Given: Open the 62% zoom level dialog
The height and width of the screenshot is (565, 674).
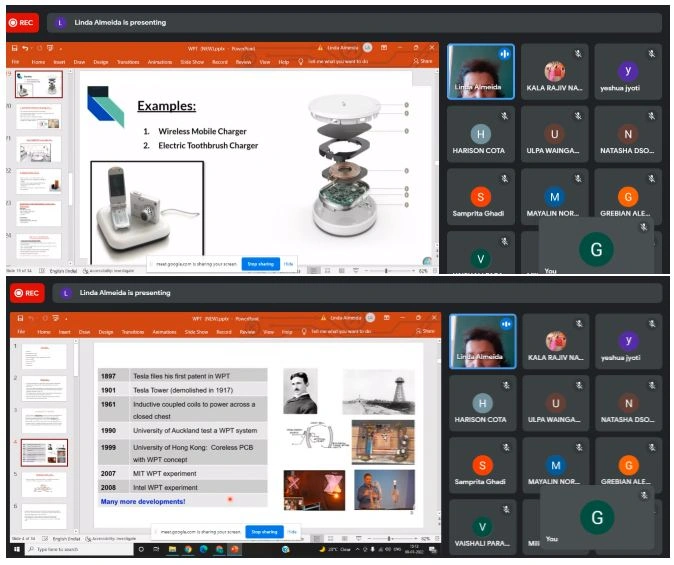Looking at the screenshot, I should (x=423, y=271).
